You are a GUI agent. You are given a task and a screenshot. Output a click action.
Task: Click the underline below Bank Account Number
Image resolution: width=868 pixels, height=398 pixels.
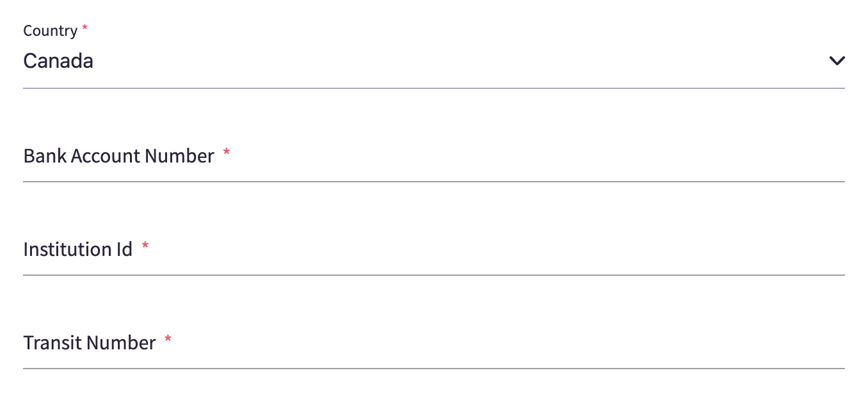[x=433, y=182]
